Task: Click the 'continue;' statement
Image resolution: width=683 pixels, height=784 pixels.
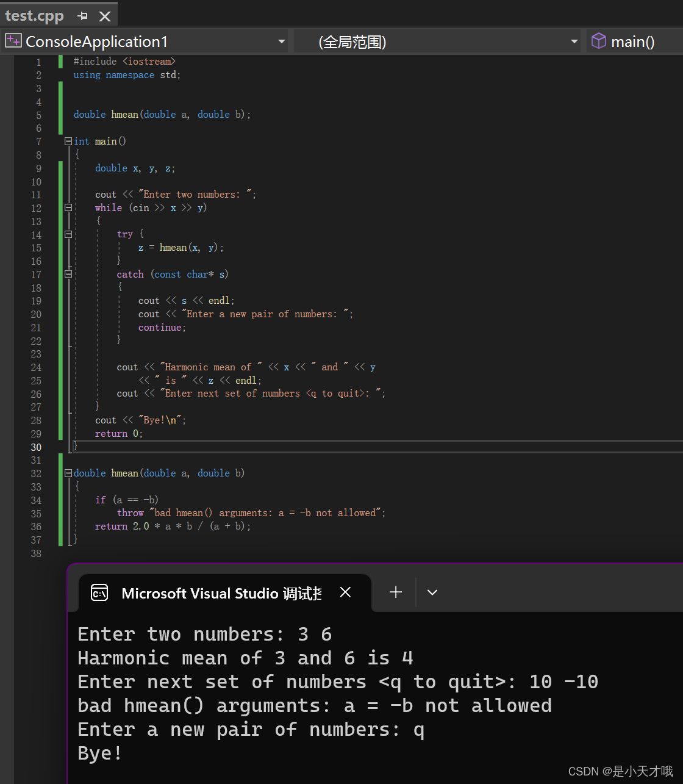Action: 162,328
